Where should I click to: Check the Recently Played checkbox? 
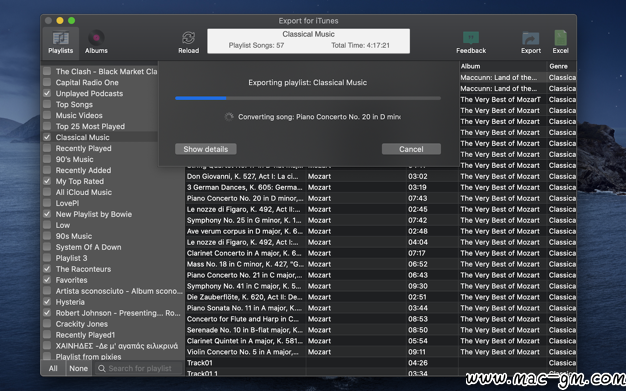click(x=47, y=148)
